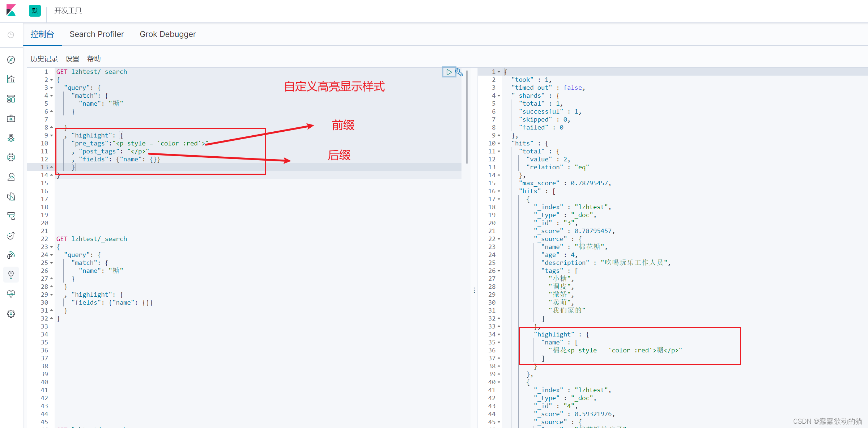
Task: Click "relation" : "eq" in response
Action: 558,167
